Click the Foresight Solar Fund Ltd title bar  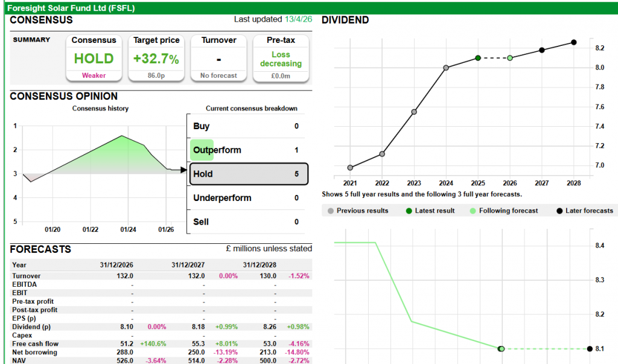[72, 8]
